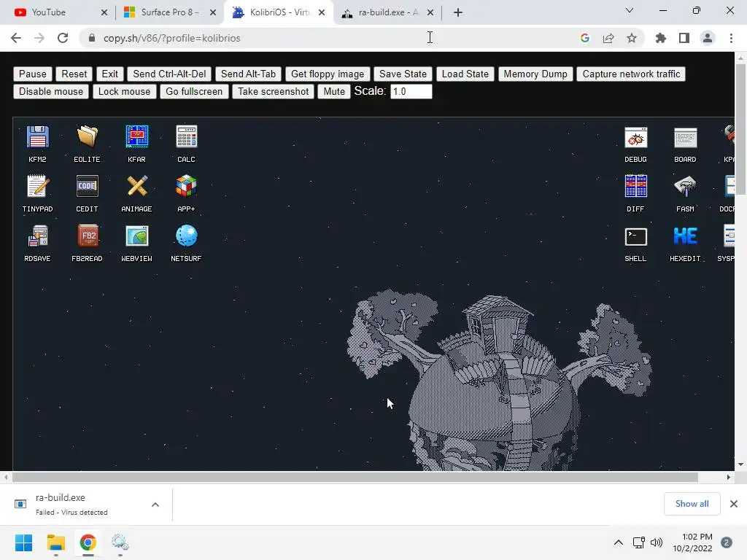Toggle the Lock mouse button
The image size is (747, 560).
(x=124, y=91)
